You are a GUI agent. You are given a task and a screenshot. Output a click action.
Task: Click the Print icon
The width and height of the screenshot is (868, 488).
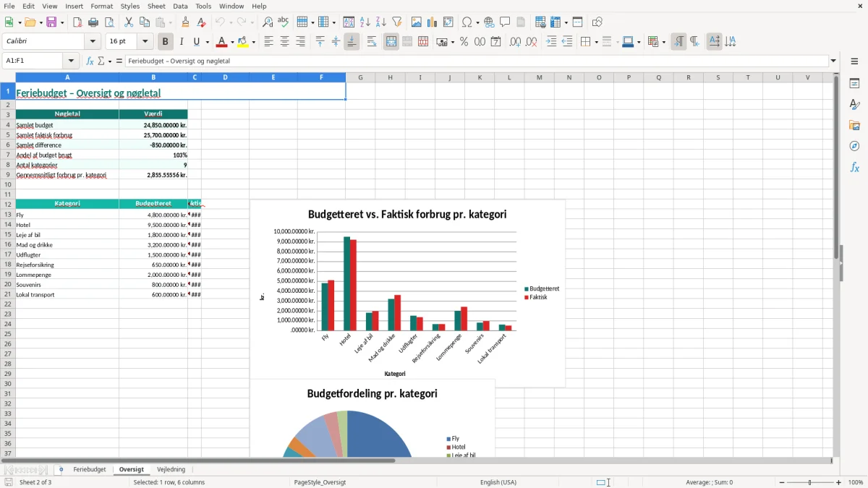tap(93, 22)
